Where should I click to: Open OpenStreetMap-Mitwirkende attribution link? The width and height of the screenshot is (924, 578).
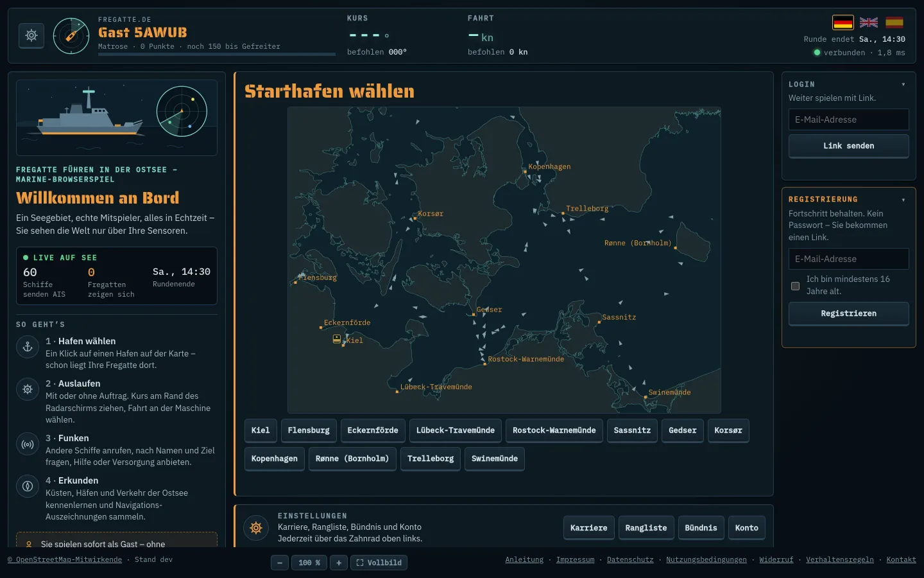(x=65, y=560)
